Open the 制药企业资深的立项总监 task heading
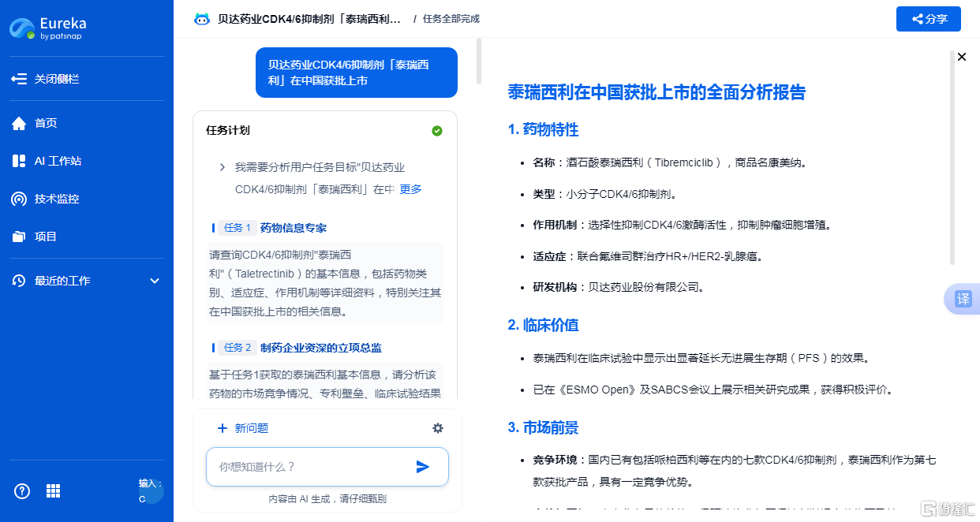The image size is (980, 522). pos(321,348)
